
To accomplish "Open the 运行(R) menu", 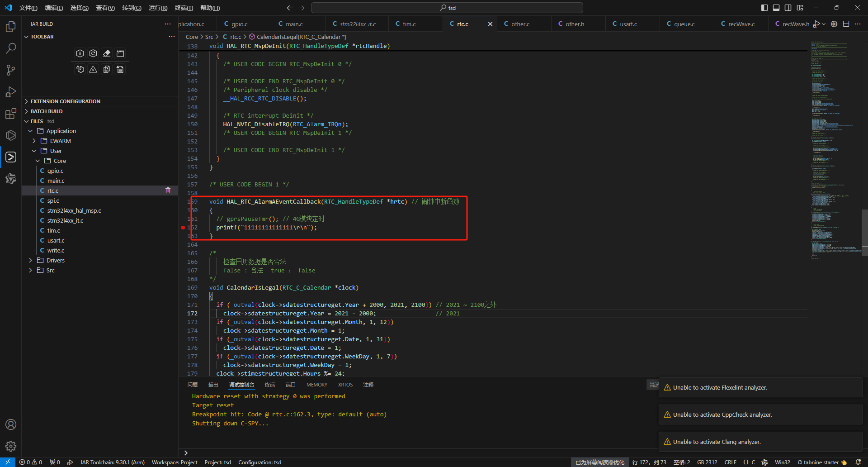I will tap(158, 8).
